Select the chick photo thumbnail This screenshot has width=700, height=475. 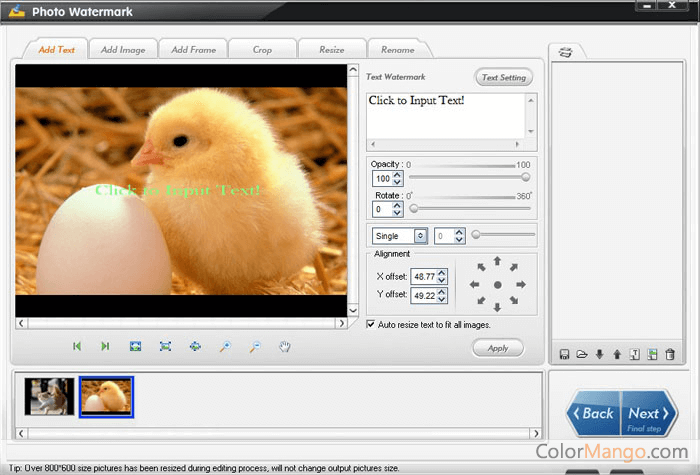tap(106, 397)
